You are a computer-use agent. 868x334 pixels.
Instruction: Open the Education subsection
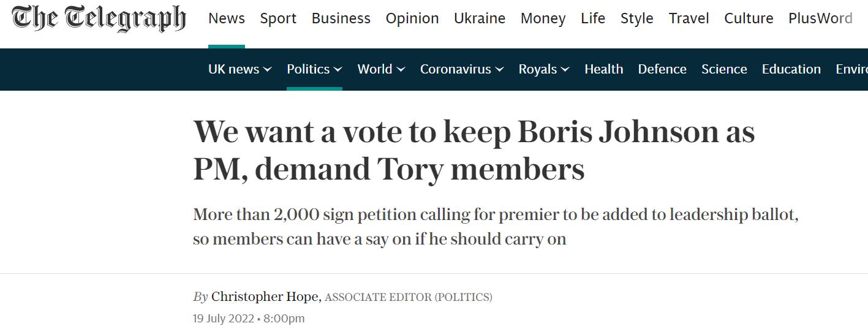point(791,69)
